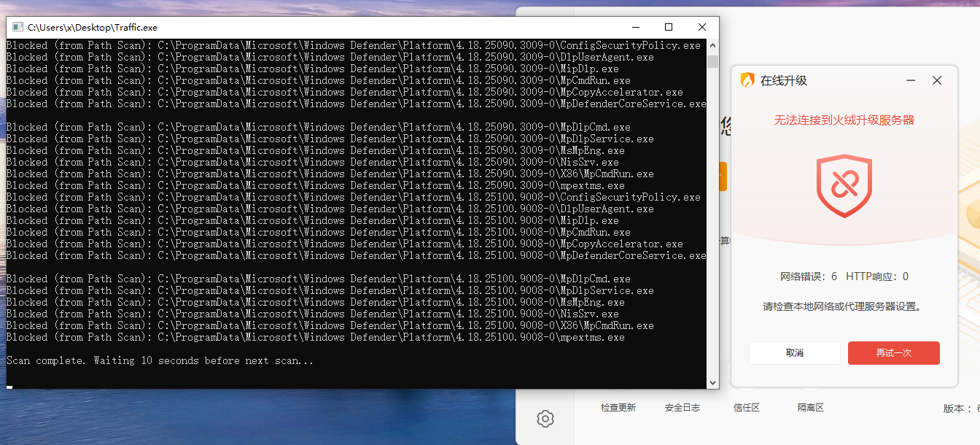
Task: Minimize the Traffic.exe console window
Action: click(x=635, y=27)
